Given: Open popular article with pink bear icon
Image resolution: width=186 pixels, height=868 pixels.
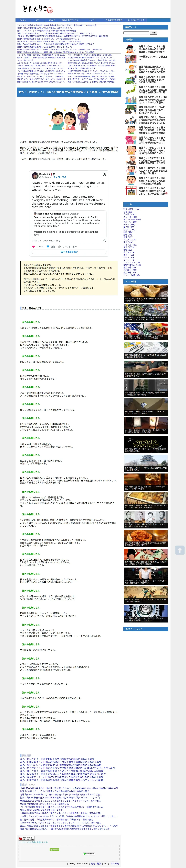Looking at the screenshot, I should (x=131, y=140).
